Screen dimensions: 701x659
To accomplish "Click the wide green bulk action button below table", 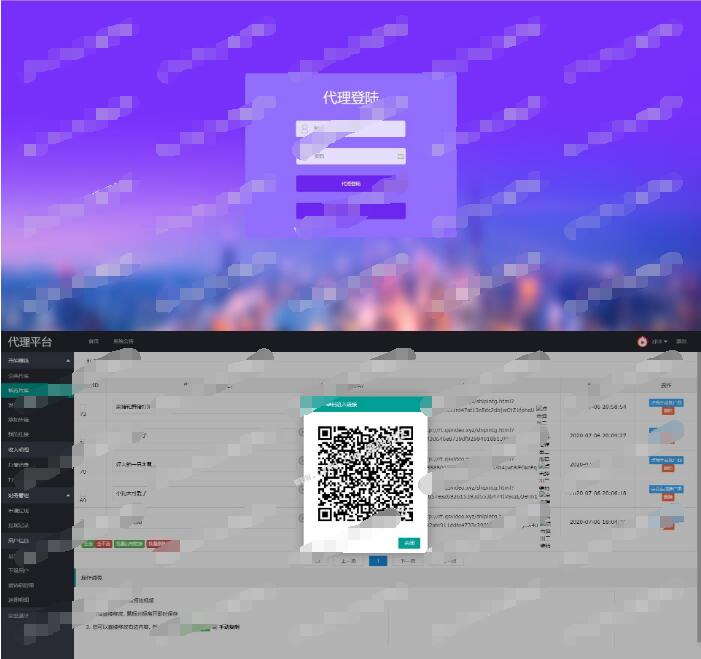I will click(129, 544).
